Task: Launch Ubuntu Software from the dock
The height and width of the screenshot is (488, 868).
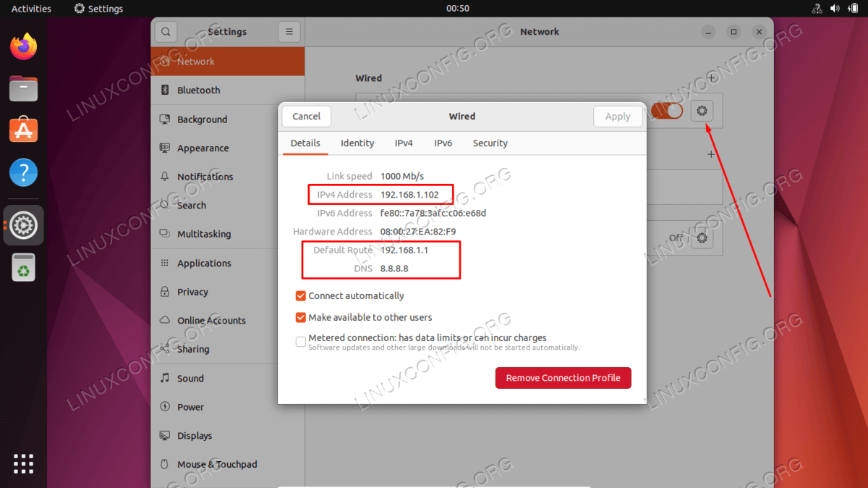Action: [24, 131]
